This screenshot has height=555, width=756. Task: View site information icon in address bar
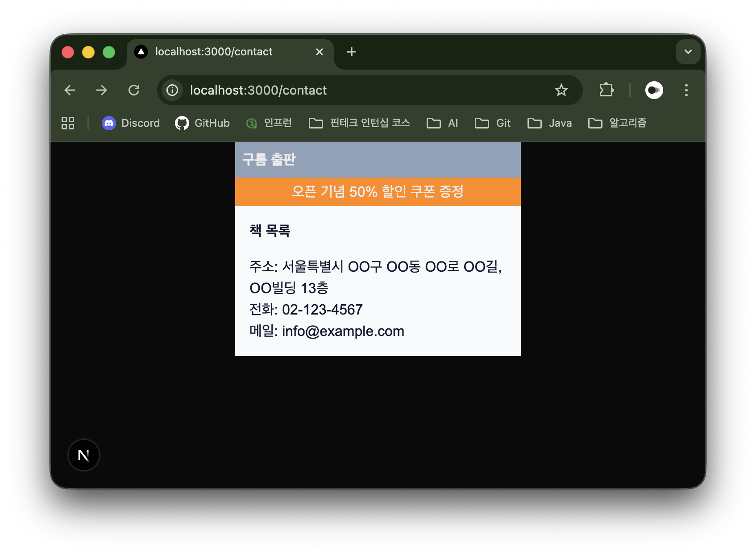click(x=172, y=90)
